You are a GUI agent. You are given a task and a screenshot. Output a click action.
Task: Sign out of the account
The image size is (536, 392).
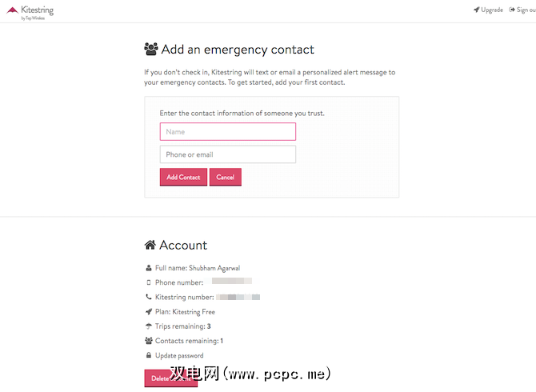(526, 10)
